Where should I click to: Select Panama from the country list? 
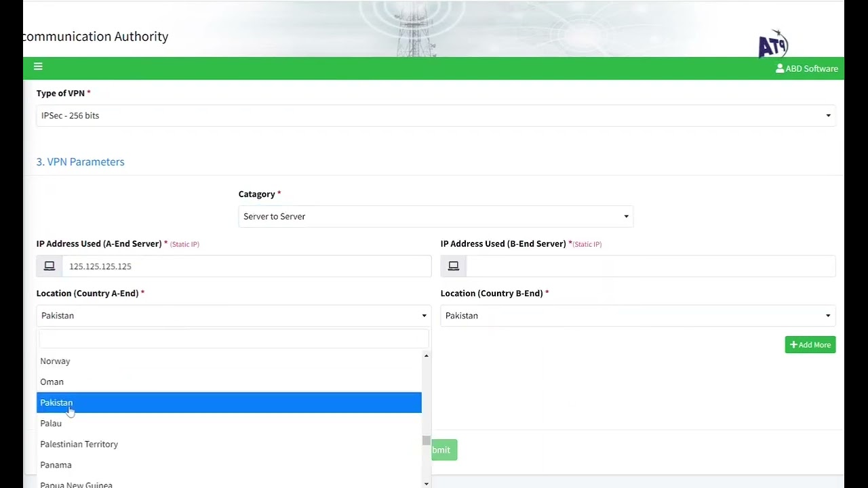click(x=229, y=465)
